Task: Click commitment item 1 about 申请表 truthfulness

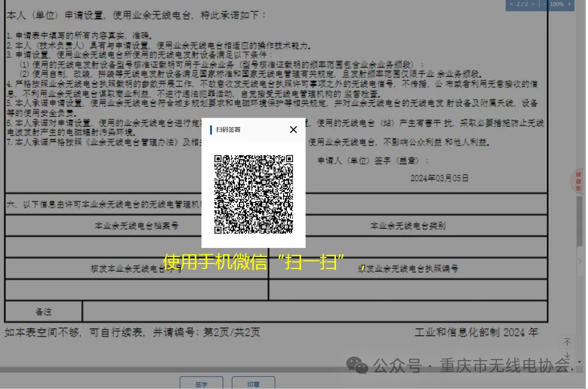Action: [79, 35]
